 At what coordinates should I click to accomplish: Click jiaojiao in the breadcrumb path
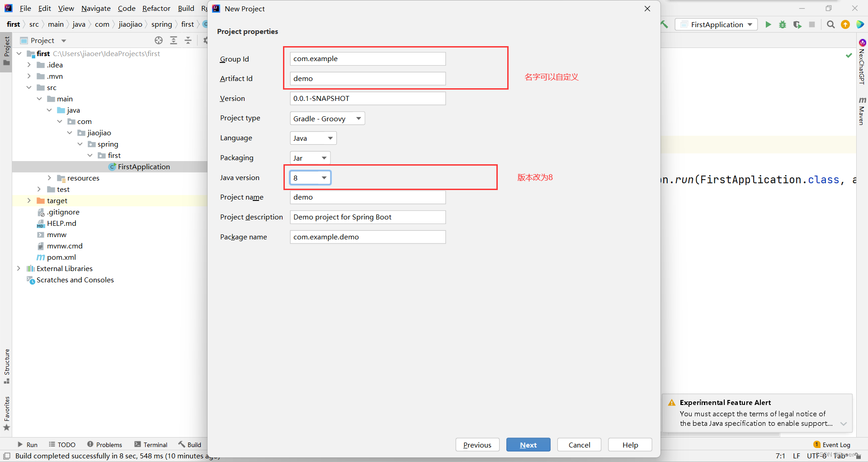130,24
